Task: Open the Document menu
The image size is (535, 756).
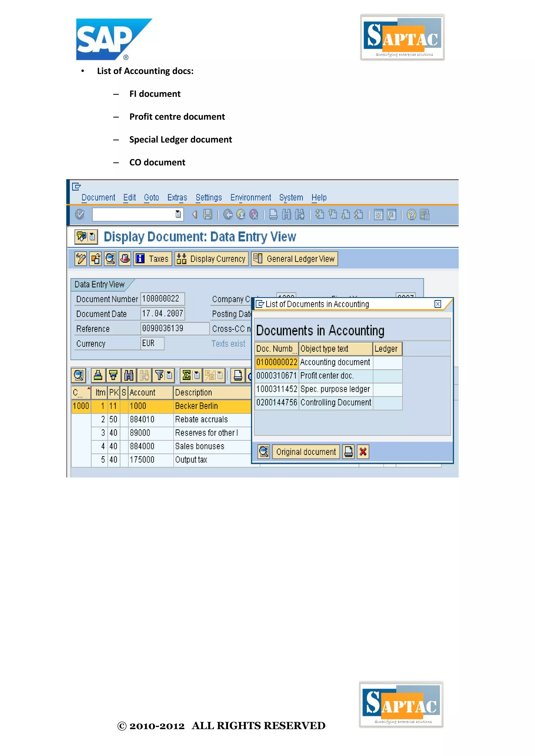Action: (x=98, y=198)
